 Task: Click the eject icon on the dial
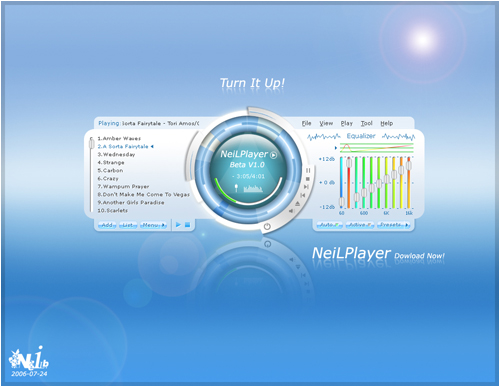(x=298, y=203)
